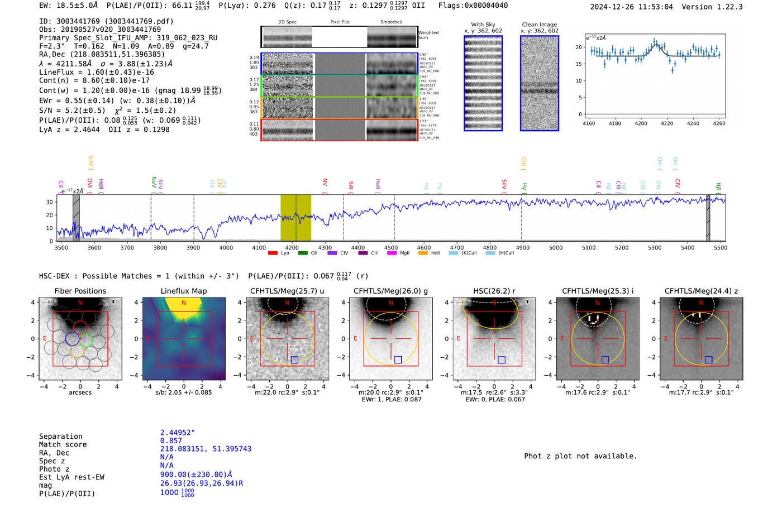Click the (H)CaII light blue legend swatch
This screenshot has width=782, height=532.
point(490,253)
